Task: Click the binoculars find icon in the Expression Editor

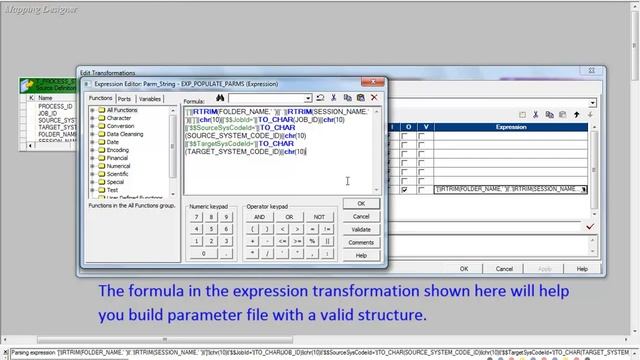Action: 220,98
